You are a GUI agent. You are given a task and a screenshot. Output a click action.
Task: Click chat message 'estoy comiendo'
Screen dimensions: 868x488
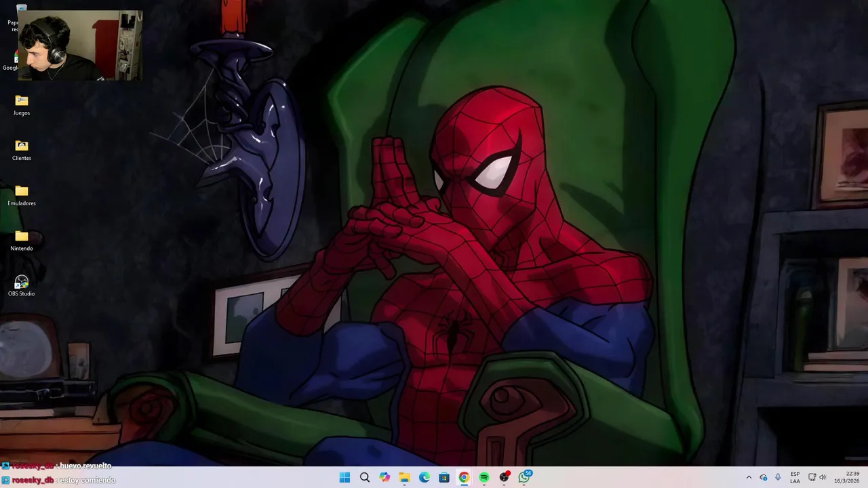(x=87, y=480)
